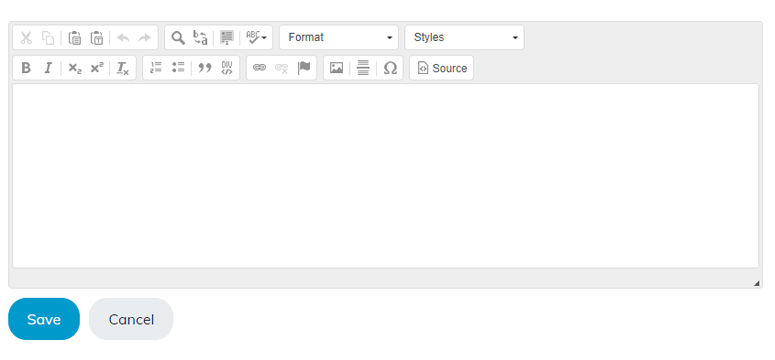Click the Undo arrow
The width and height of the screenshot is (775, 360).
coord(123,38)
